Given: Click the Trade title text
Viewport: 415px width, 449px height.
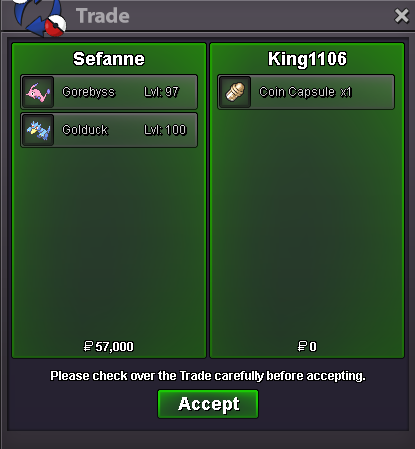Looking at the screenshot, I should (103, 16).
